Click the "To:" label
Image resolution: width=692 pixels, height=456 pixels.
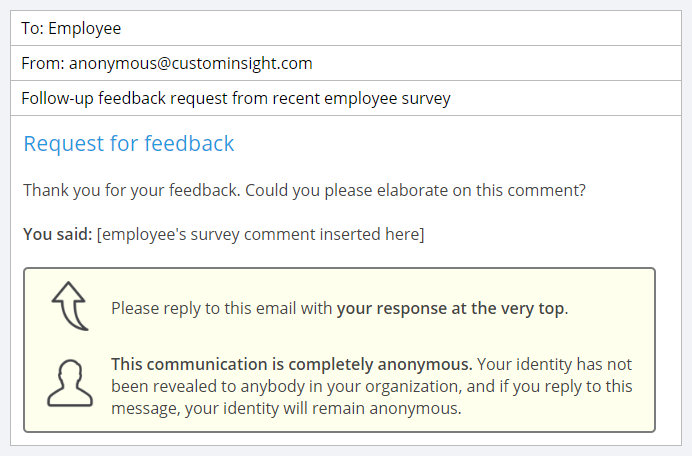pos(32,29)
